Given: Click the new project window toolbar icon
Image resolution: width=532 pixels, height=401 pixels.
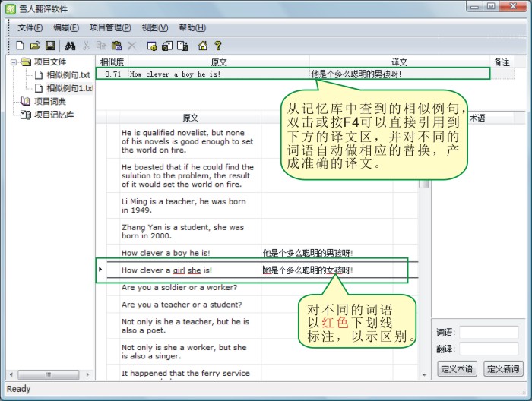Looking at the screenshot, I should coord(152,46).
